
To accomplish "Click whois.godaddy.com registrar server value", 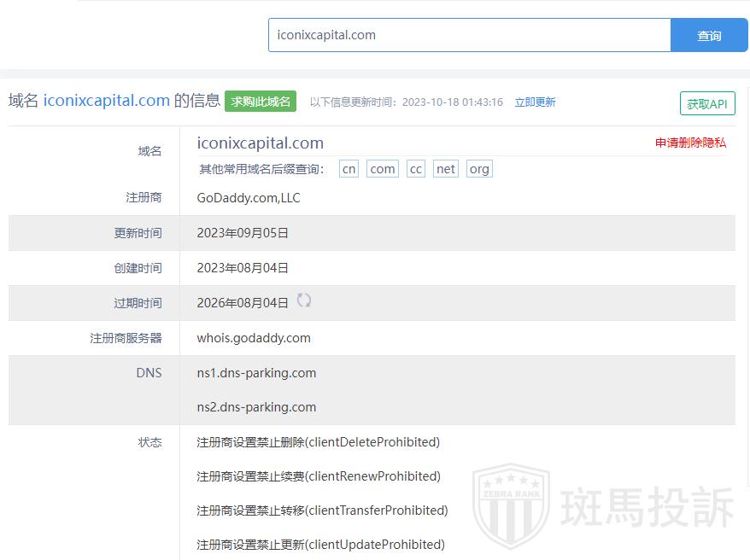I will (254, 338).
